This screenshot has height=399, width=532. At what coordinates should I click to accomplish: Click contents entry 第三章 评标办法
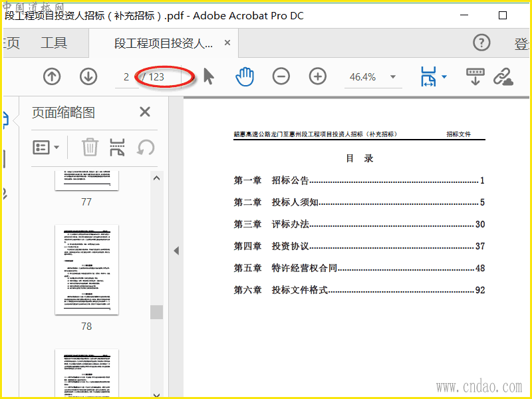(359, 224)
